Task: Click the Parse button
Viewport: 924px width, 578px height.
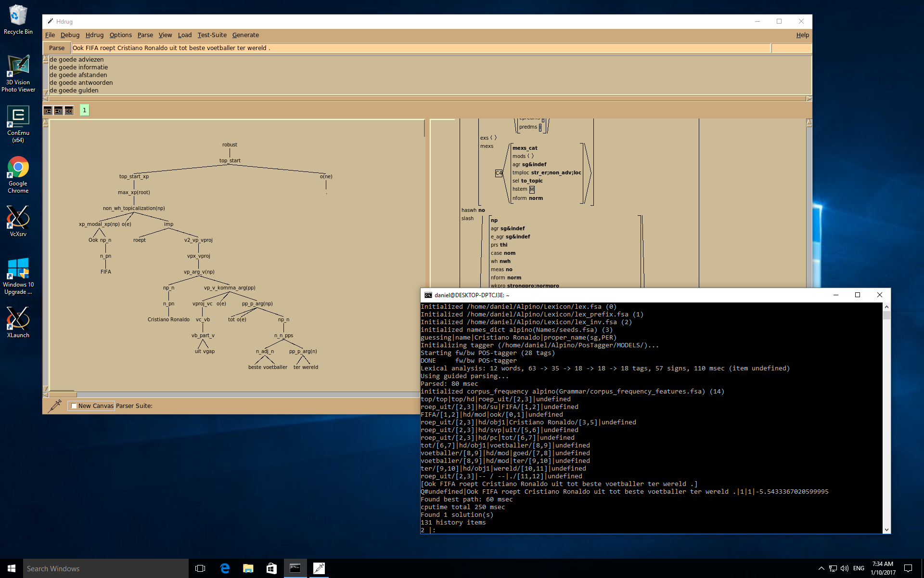Action: point(56,48)
